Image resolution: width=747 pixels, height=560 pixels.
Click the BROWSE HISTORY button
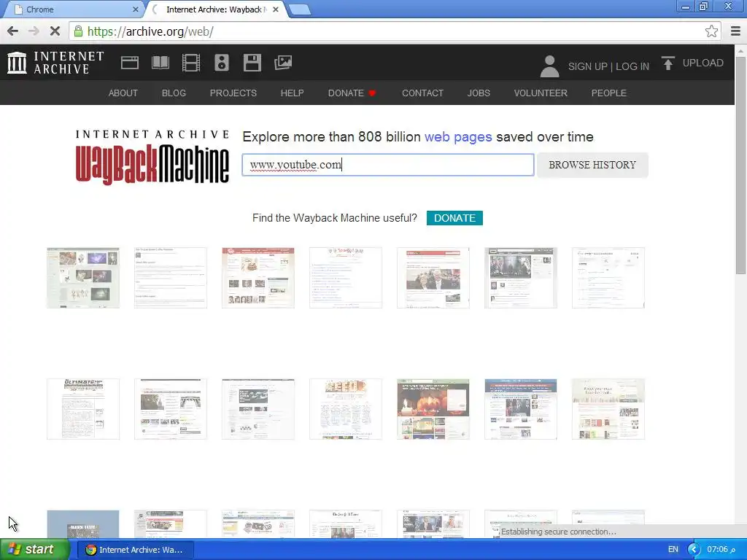(x=592, y=165)
